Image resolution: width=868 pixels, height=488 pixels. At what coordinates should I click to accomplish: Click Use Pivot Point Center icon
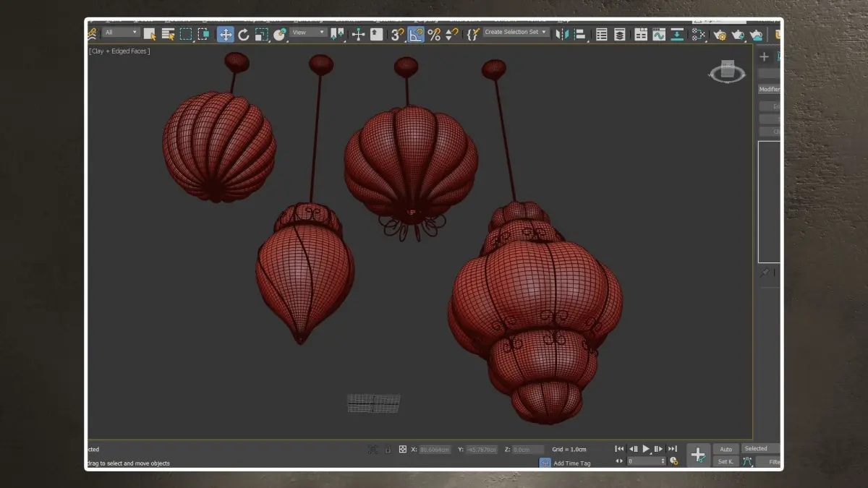click(337, 34)
